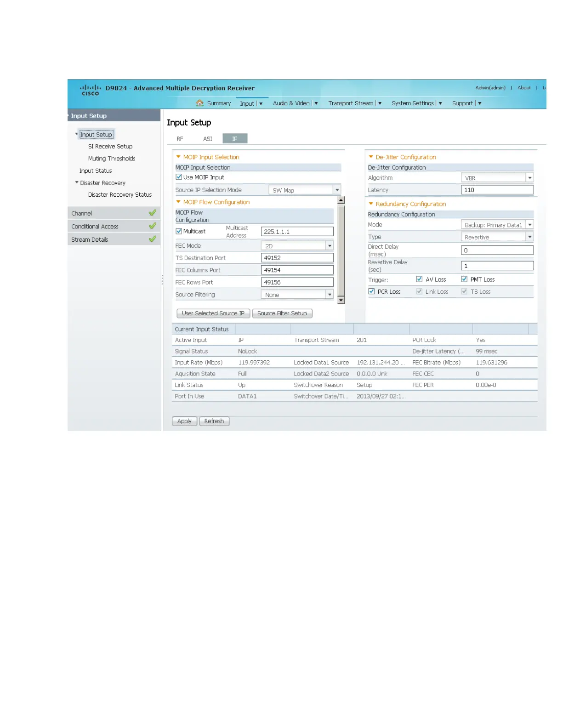Open the System Settings menu
Screen dimensions: 563x728
pos(417,103)
